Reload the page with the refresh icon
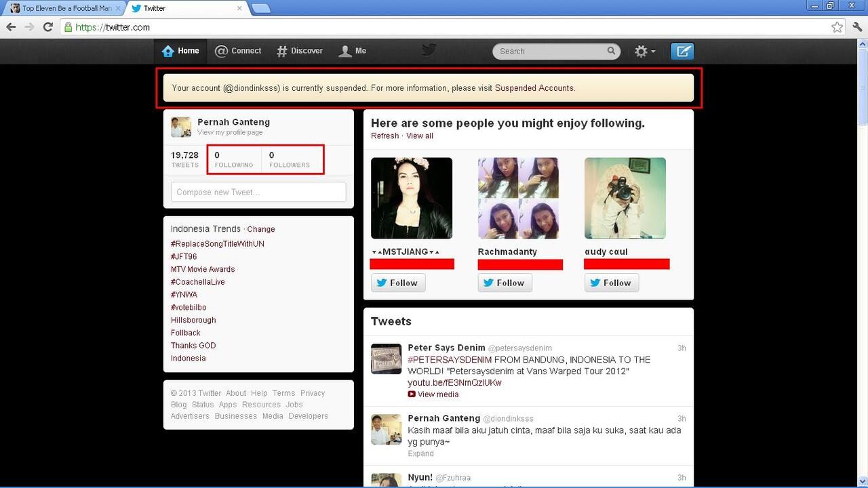Image resolution: width=868 pixels, height=488 pixels. 47,27
